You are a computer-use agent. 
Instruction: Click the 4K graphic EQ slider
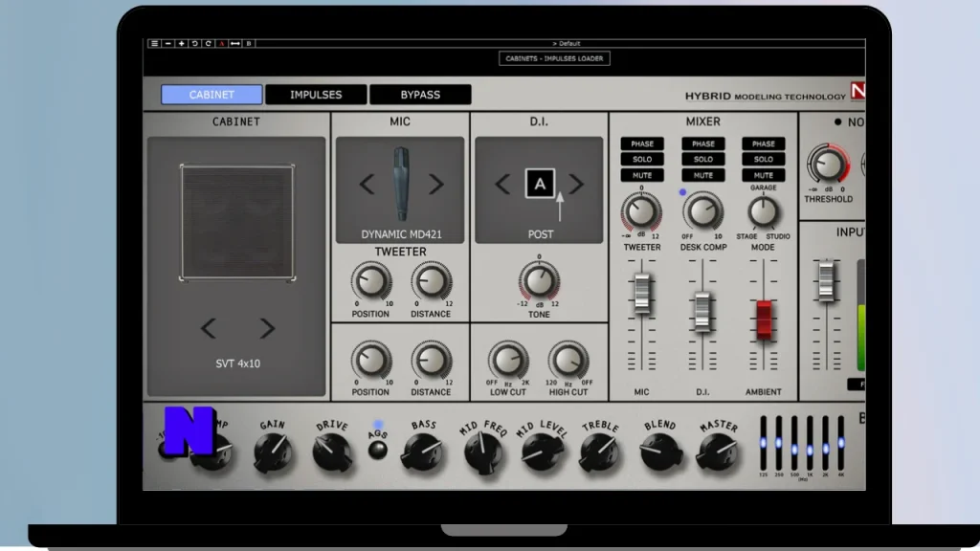click(x=841, y=443)
